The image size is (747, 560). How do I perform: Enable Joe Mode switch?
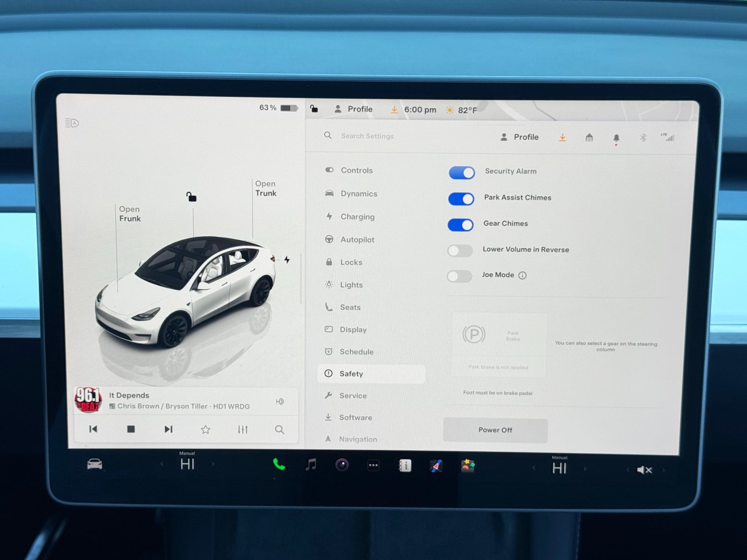(460, 276)
